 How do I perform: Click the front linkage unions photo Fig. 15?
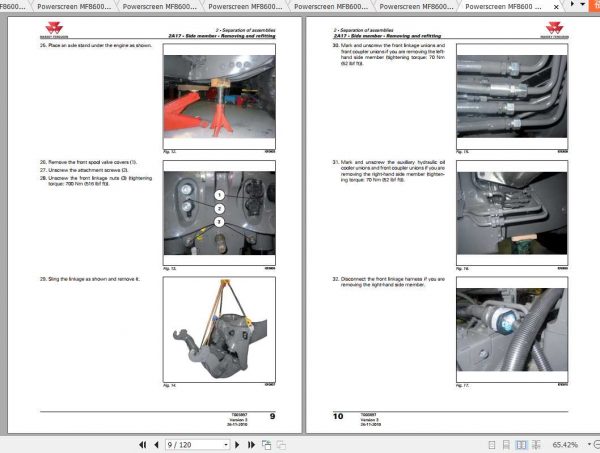click(x=512, y=96)
